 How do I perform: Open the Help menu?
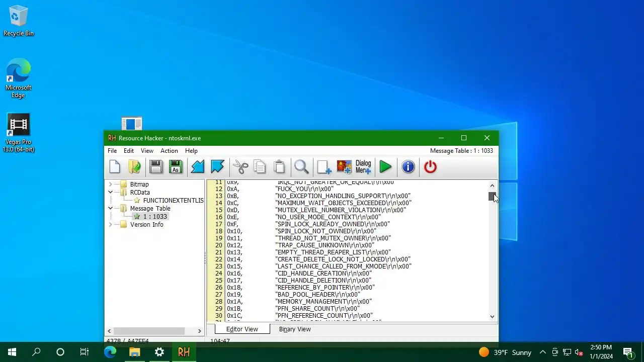pyautogui.click(x=191, y=151)
